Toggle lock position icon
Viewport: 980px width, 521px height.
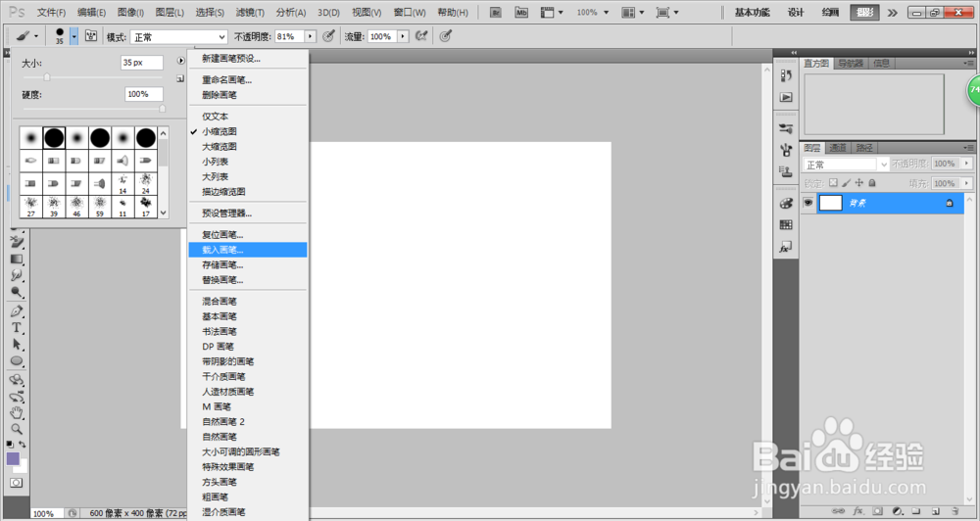pos(859,183)
